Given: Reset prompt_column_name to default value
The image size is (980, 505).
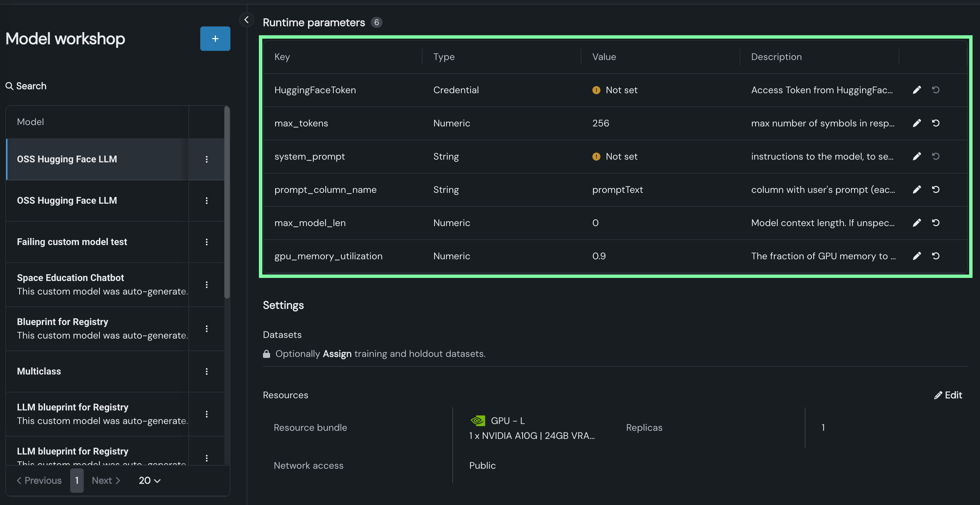Looking at the screenshot, I should 936,189.
